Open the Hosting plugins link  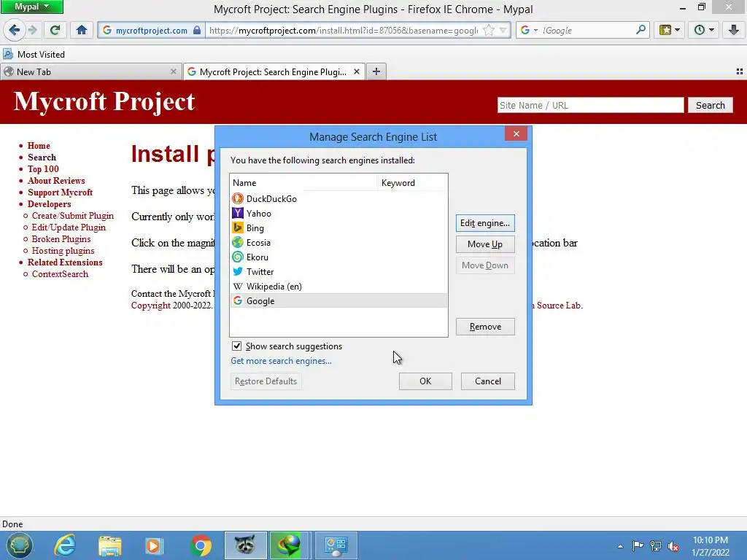tap(63, 251)
